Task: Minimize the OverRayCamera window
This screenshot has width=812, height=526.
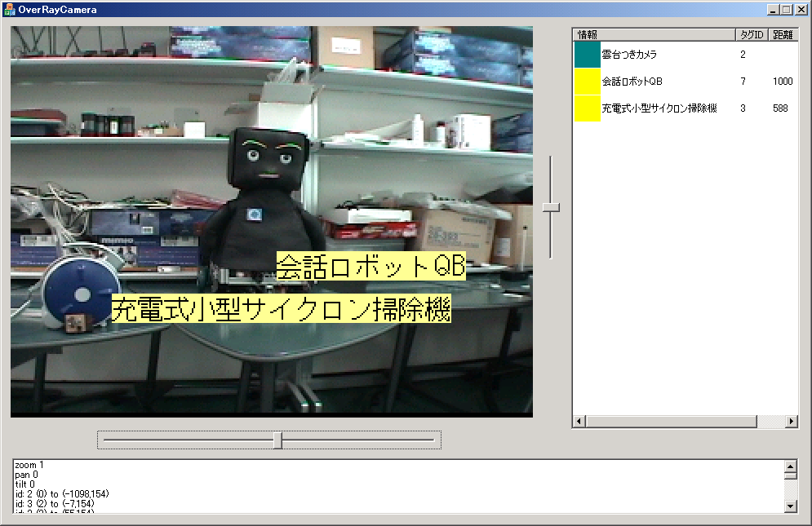Action: pos(773,10)
